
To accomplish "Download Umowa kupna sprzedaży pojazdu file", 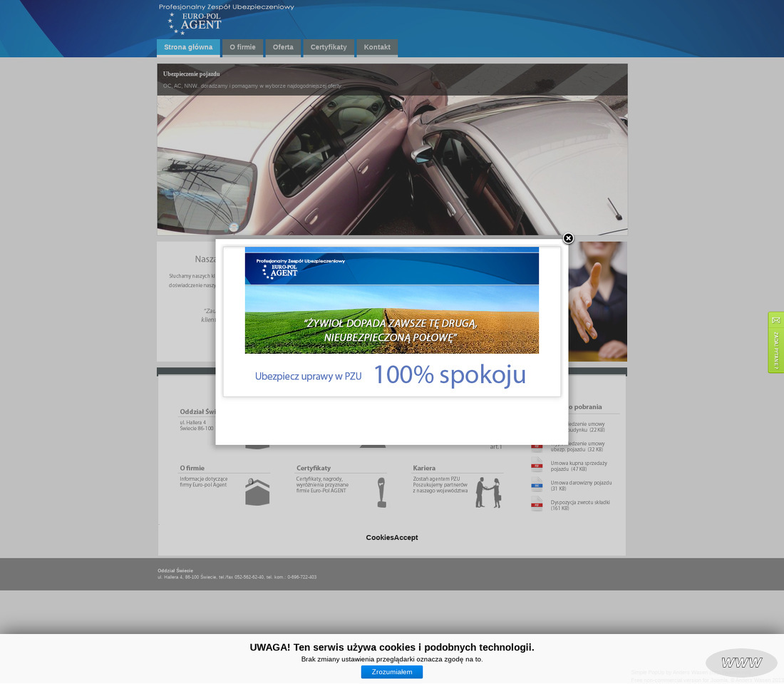I will click(579, 466).
